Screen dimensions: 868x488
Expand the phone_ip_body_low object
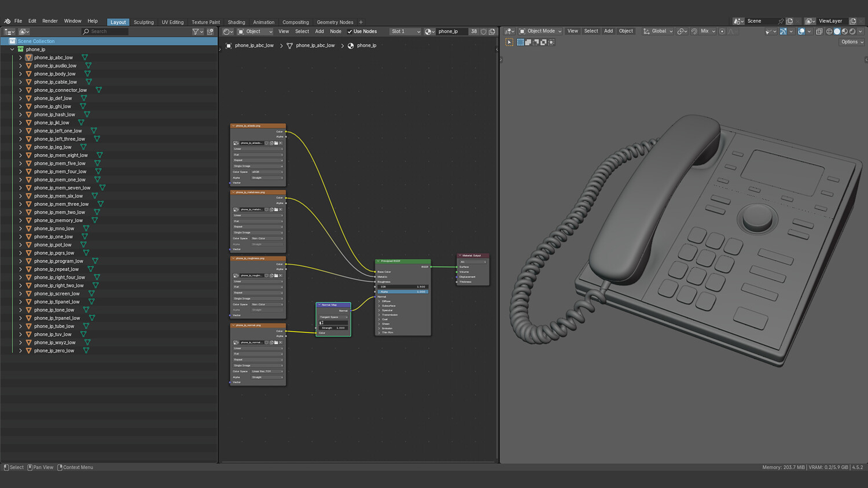20,74
